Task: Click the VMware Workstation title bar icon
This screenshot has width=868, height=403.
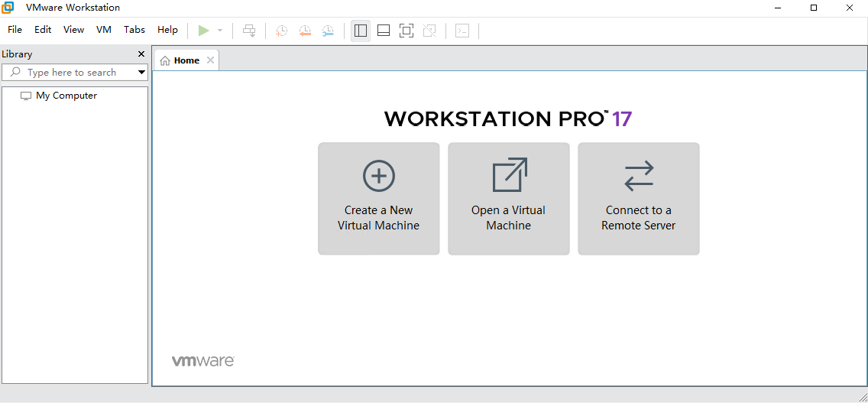Action: coord(8,8)
